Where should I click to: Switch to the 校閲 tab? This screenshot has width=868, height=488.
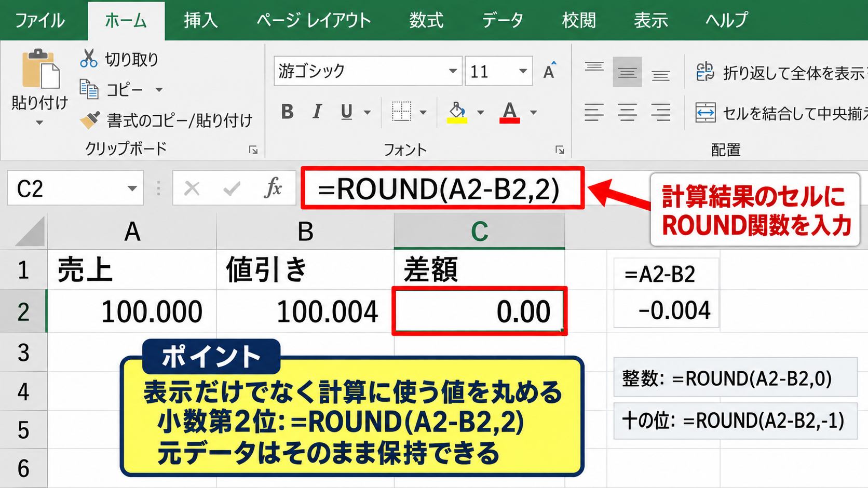click(579, 20)
